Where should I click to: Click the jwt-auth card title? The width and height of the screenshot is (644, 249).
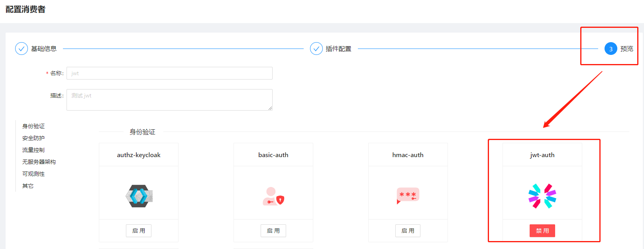point(542,155)
